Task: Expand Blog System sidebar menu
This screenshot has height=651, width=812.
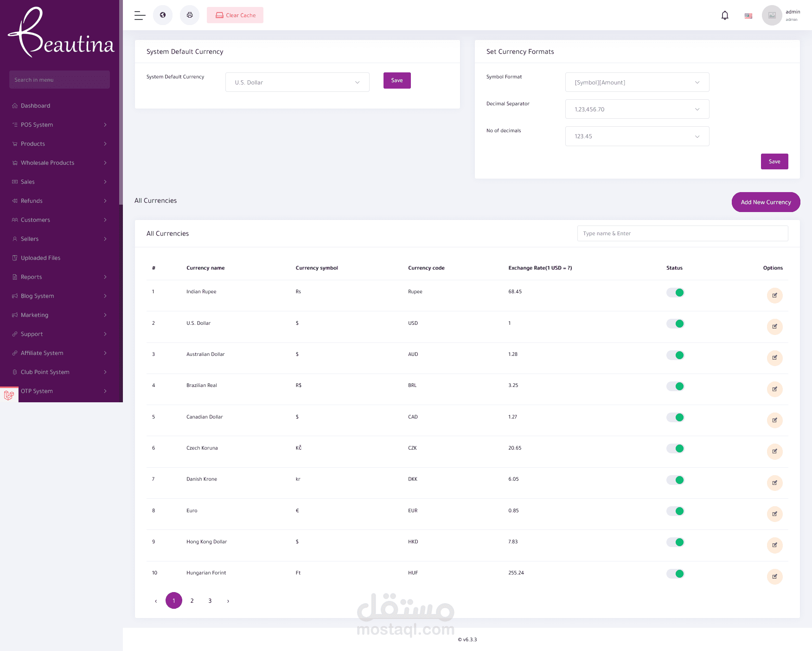Action: (x=59, y=296)
